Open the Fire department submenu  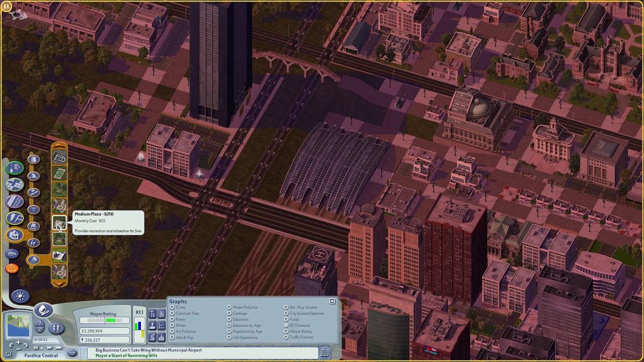(x=34, y=176)
